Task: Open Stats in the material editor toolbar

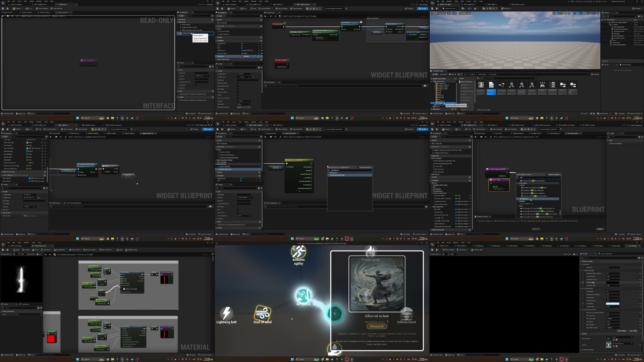Action: click(x=120, y=250)
